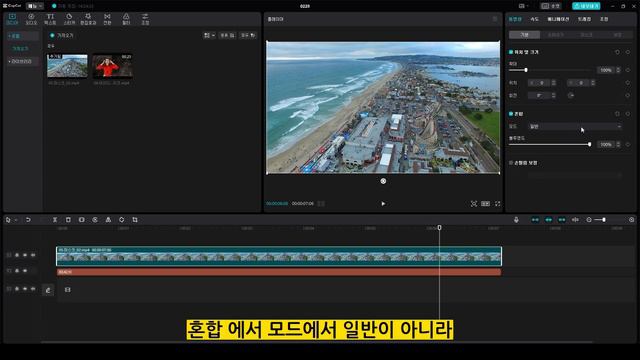
Task: Hide the video clip track
Action: click(25, 255)
